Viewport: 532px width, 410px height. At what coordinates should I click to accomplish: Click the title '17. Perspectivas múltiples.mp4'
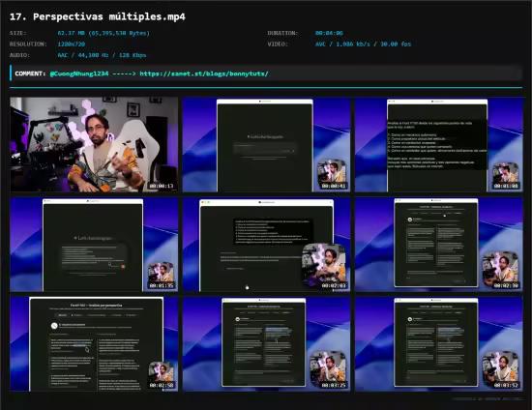pyautogui.click(x=98, y=17)
